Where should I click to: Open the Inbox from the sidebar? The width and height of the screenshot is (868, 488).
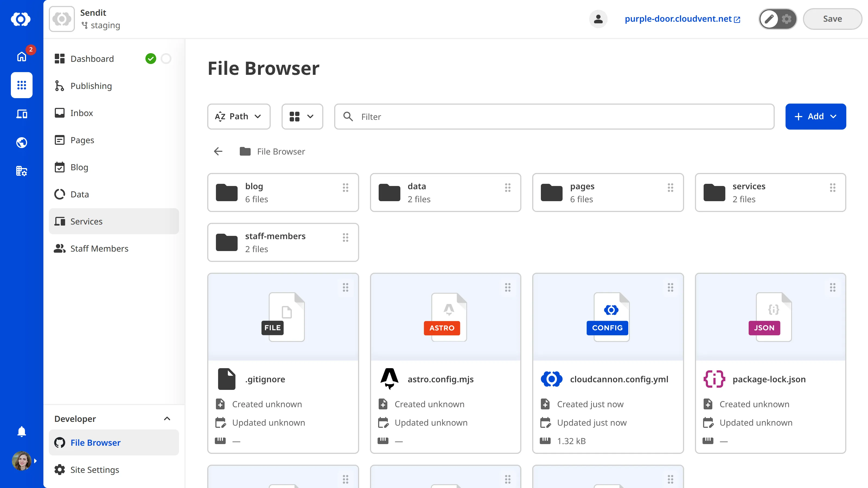pyautogui.click(x=82, y=113)
